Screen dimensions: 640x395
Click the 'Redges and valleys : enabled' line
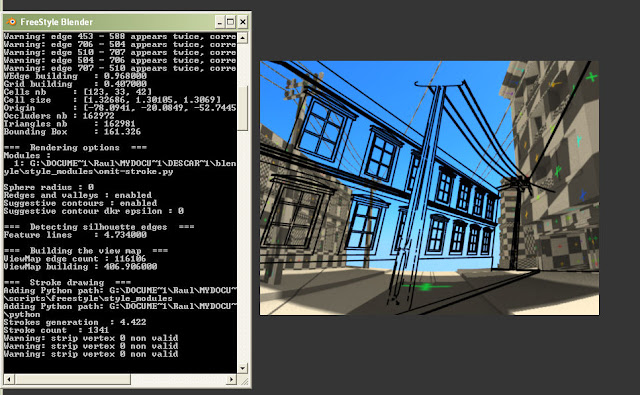point(78,195)
